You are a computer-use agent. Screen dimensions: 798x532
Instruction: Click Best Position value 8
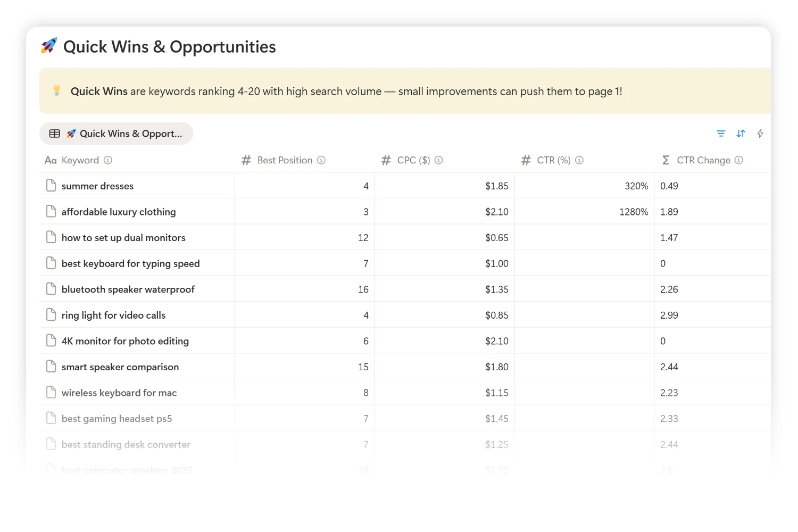(x=305, y=393)
